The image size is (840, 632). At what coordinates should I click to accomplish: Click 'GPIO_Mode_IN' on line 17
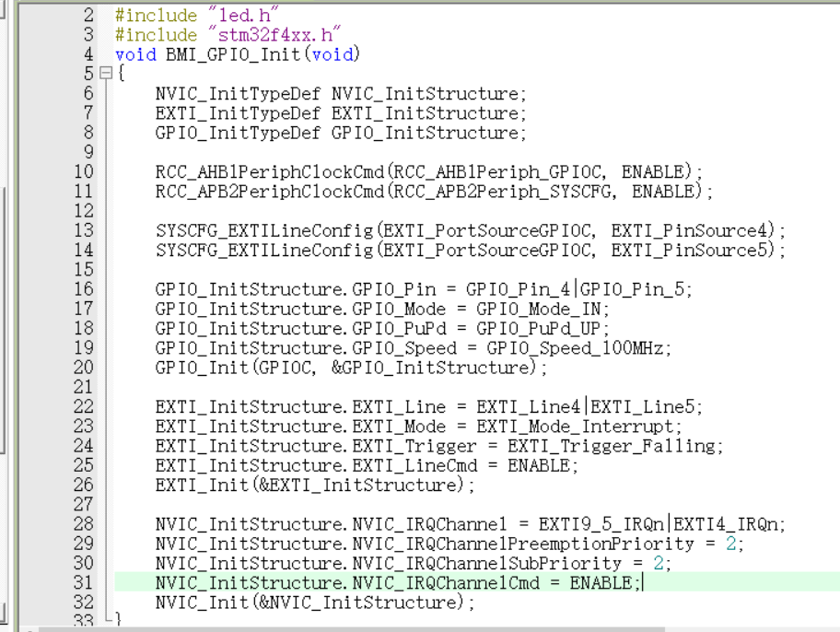click(x=539, y=310)
